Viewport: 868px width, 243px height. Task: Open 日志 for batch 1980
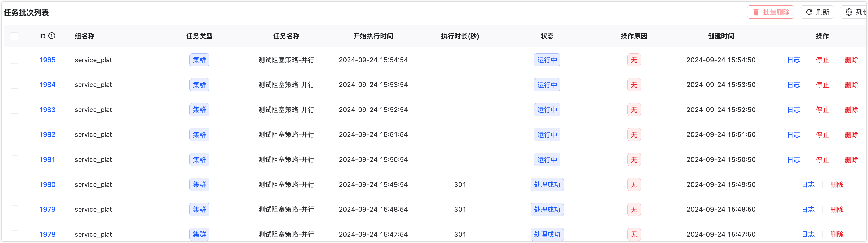pyautogui.click(x=808, y=184)
